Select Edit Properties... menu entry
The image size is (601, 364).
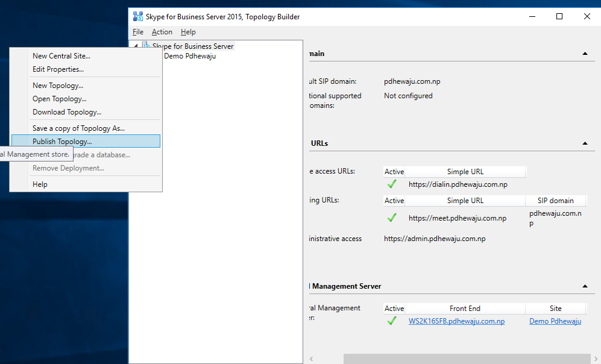point(86,69)
